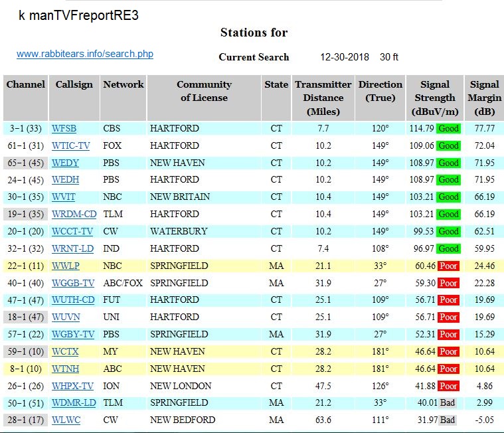Open WEDH station details link

[x=66, y=179]
